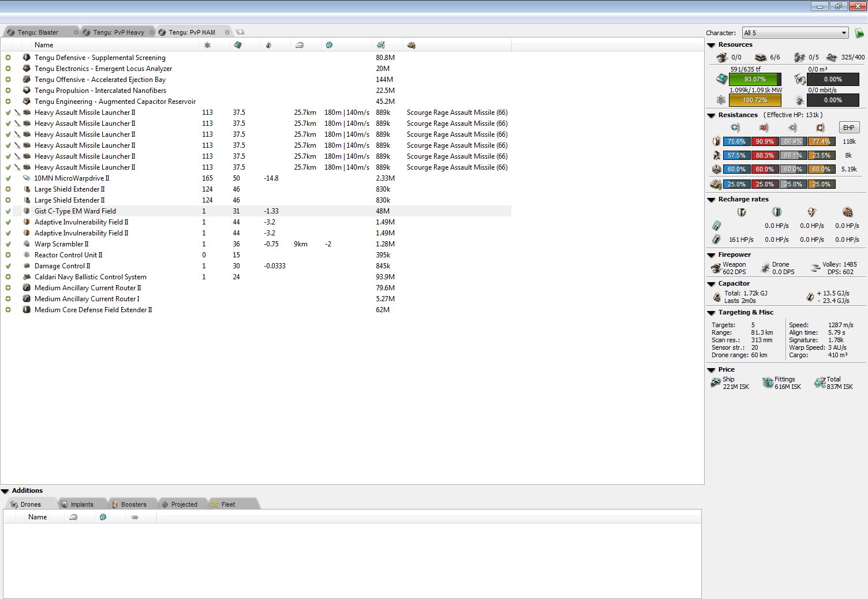The height and width of the screenshot is (599, 868).
Task: Click the Ship price icon in Price section
Action: click(716, 383)
